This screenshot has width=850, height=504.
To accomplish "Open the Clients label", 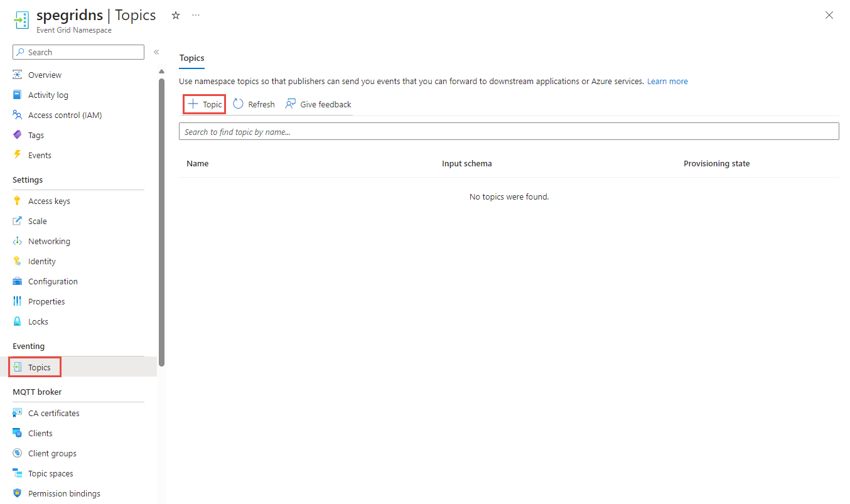I will [40, 434].
